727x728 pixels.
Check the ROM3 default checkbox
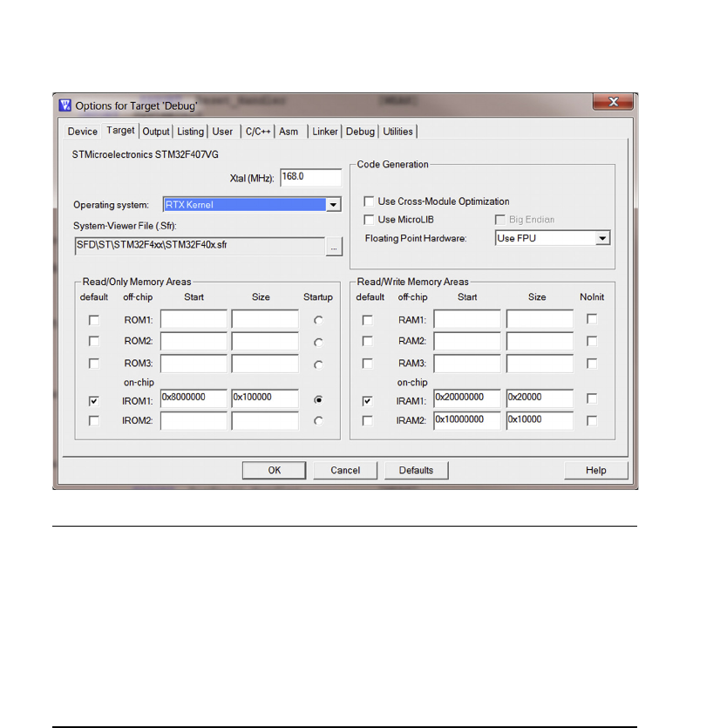(x=94, y=363)
